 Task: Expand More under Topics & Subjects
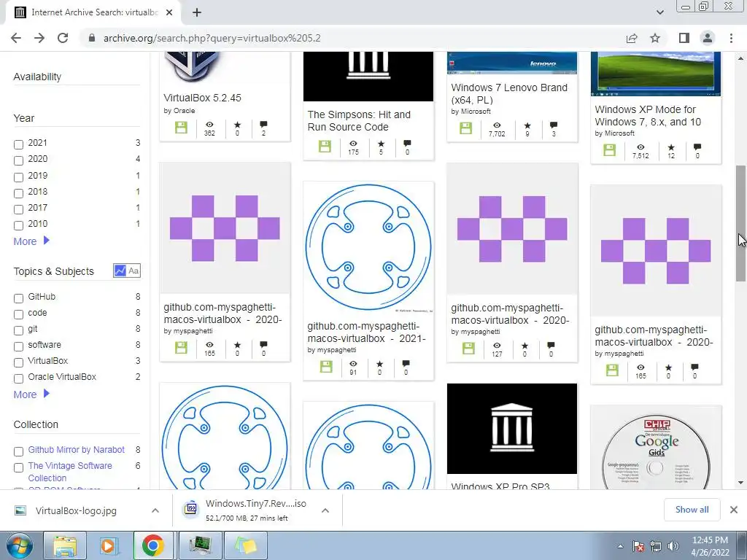point(31,394)
